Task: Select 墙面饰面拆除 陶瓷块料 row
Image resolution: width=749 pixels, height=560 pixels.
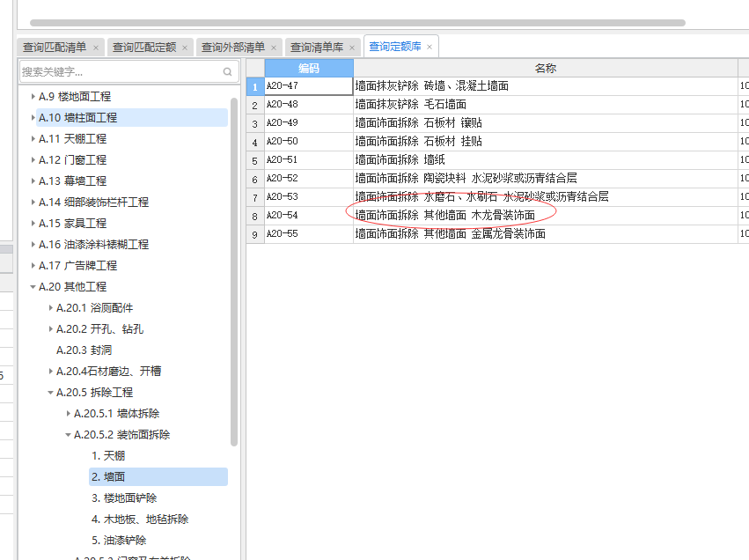Action: [546, 178]
